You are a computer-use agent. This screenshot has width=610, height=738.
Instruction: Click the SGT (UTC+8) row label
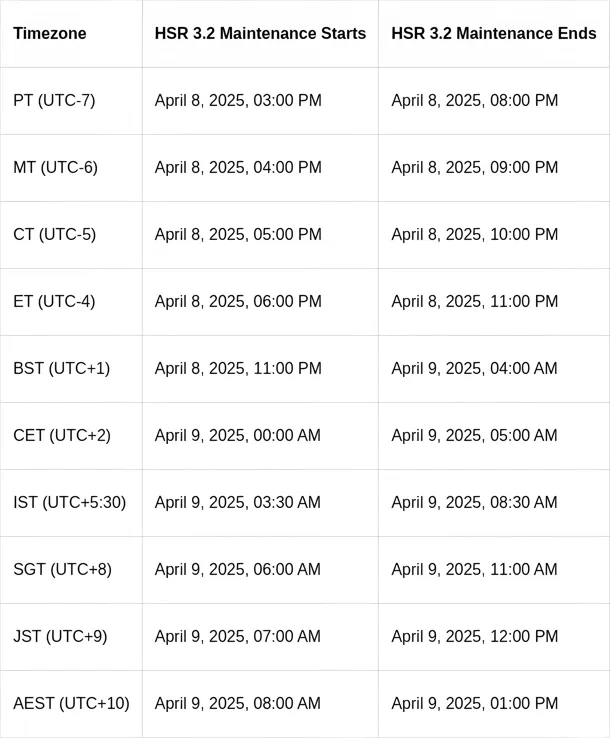coord(62,570)
